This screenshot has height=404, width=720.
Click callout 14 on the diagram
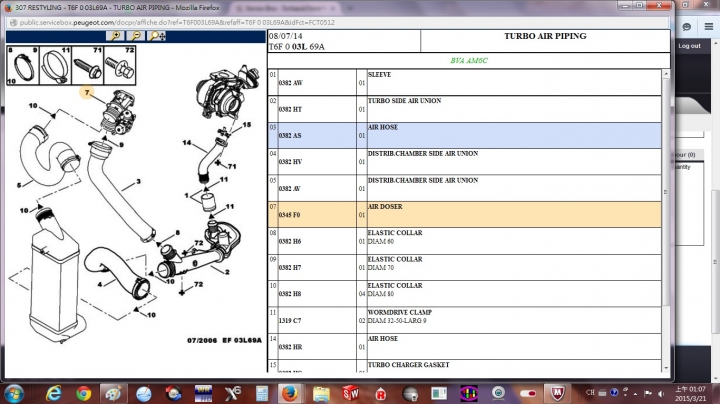tap(186, 143)
